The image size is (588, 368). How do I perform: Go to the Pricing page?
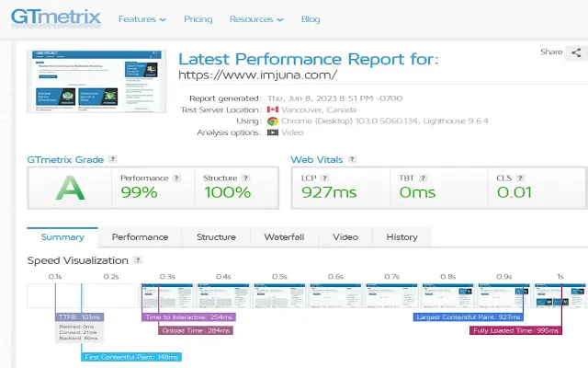[198, 19]
